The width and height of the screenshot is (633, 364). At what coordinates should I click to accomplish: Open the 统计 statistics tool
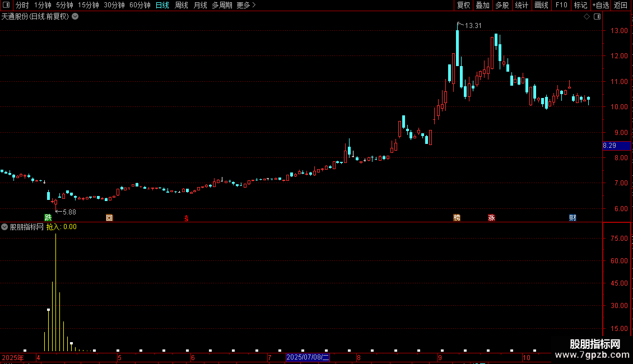pyautogui.click(x=522, y=5)
